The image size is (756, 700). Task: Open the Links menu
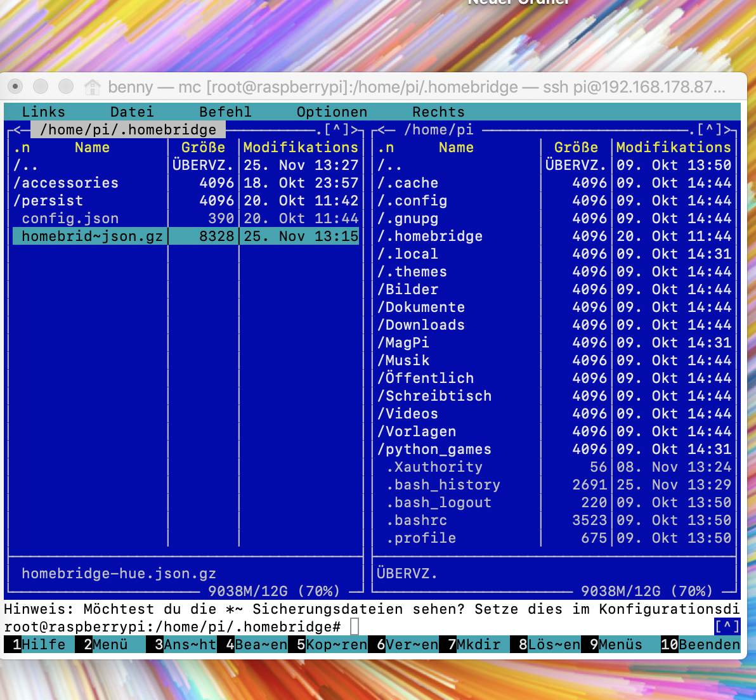(43, 112)
